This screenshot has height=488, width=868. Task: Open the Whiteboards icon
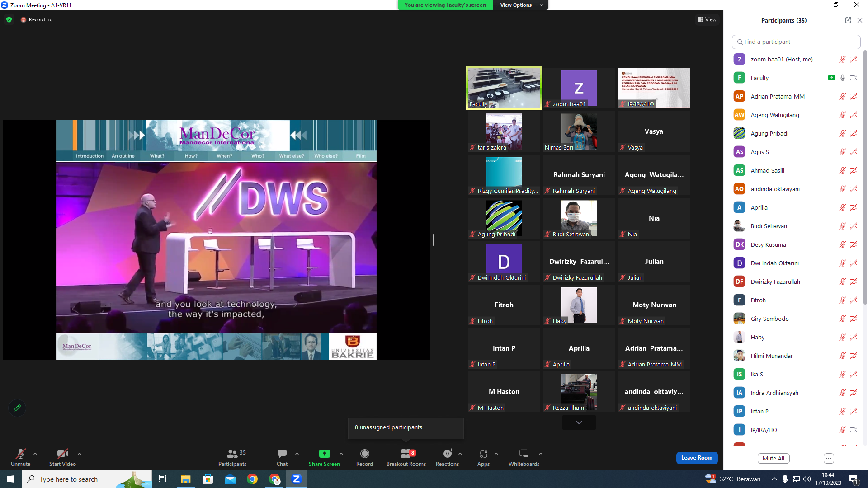(524, 453)
